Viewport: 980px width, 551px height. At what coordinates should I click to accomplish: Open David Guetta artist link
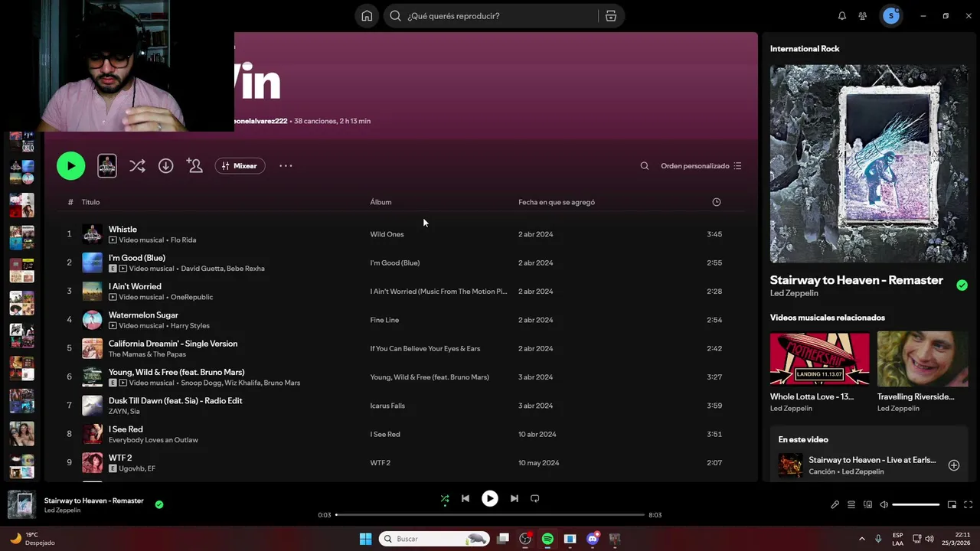coord(201,269)
